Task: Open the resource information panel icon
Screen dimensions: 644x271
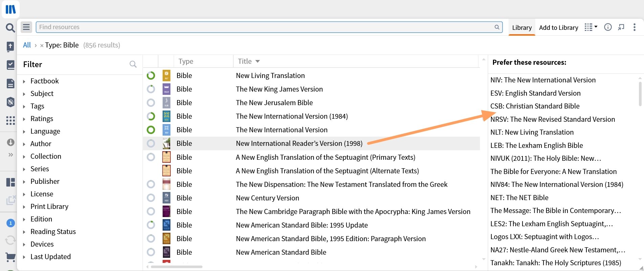Action: [x=608, y=27]
